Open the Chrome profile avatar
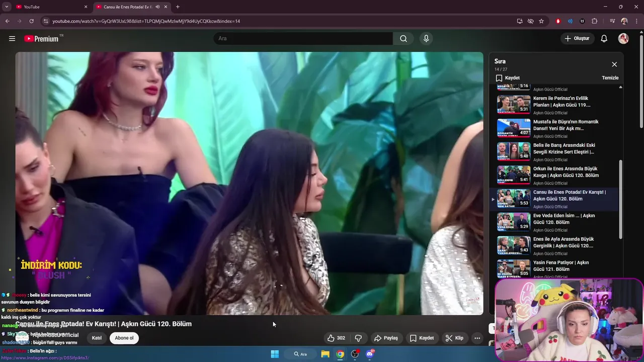644x362 pixels. [624, 21]
